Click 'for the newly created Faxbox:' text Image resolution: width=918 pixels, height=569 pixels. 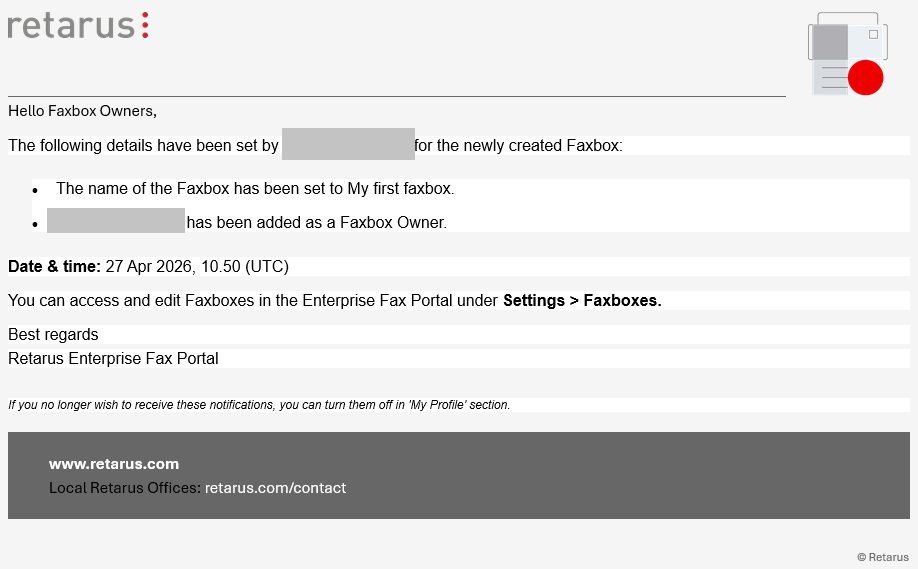point(519,145)
